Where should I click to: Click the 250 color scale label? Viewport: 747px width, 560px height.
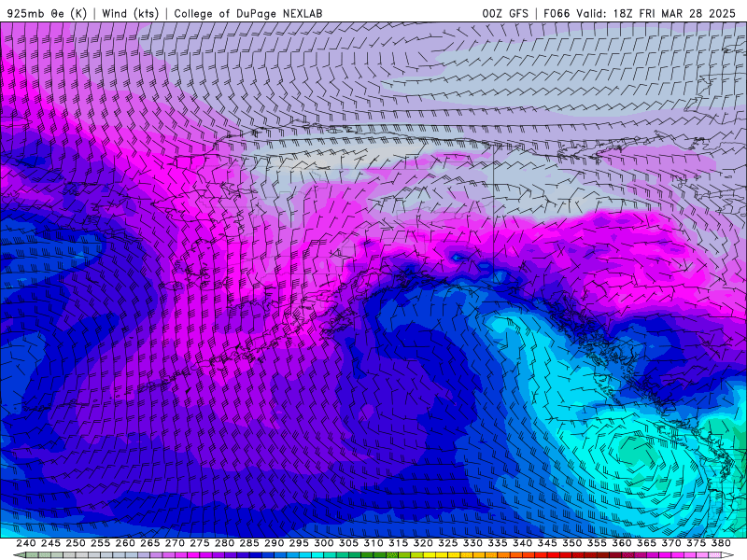coord(76,543)
